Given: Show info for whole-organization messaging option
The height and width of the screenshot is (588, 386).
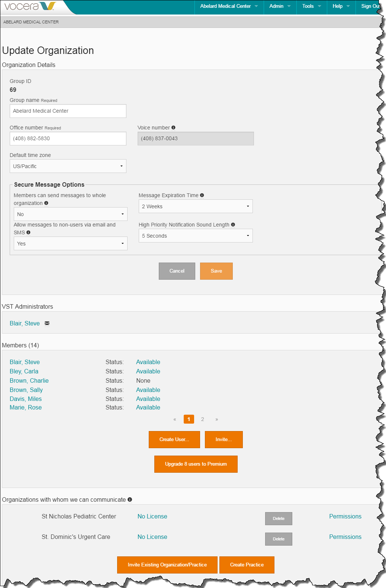Looking at the screenshot, I should [46, 203].
